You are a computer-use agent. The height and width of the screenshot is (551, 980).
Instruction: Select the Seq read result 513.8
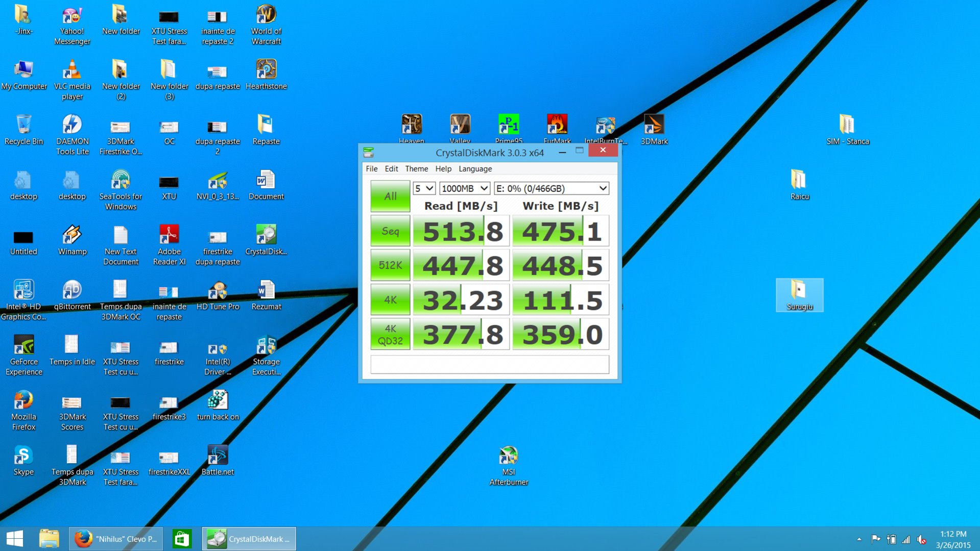(x=461, y=231)
